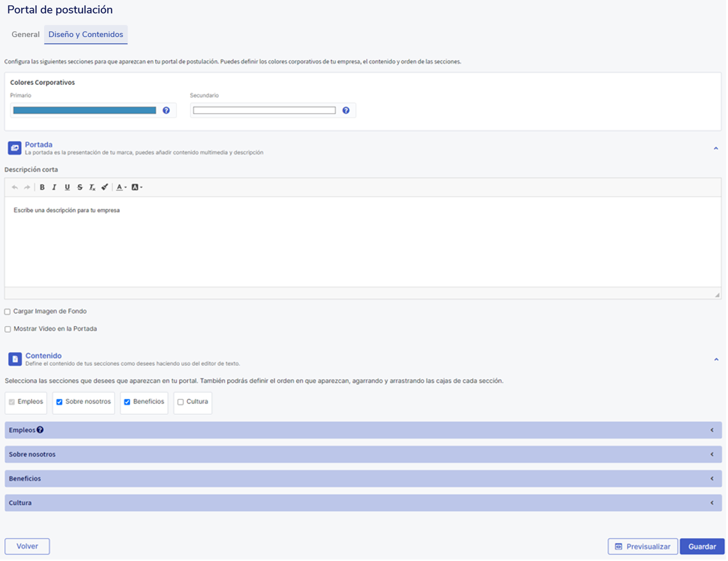
Task: Open the Secundario color swatch
Action: click(264, 110)
